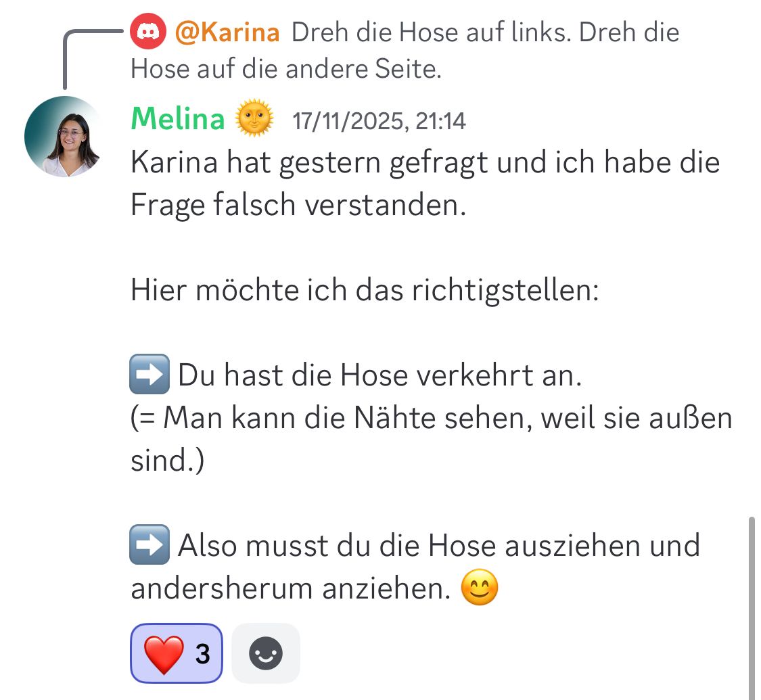Click the sun emoji beside Melina's name

click(x=254, y=120)
